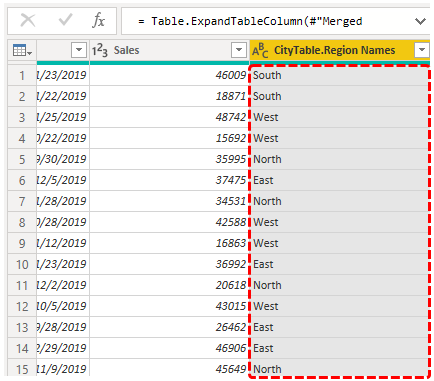This screenshot has width=434, height=381.
Task: Click the South region cell in row 2
Action: pyautogui.click(x=339, y=96)
